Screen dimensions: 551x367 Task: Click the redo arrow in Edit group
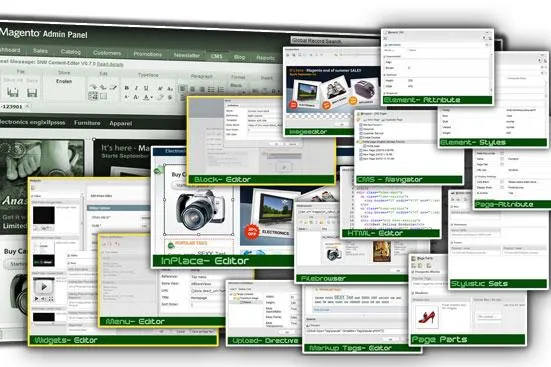[x=103, y=86]
